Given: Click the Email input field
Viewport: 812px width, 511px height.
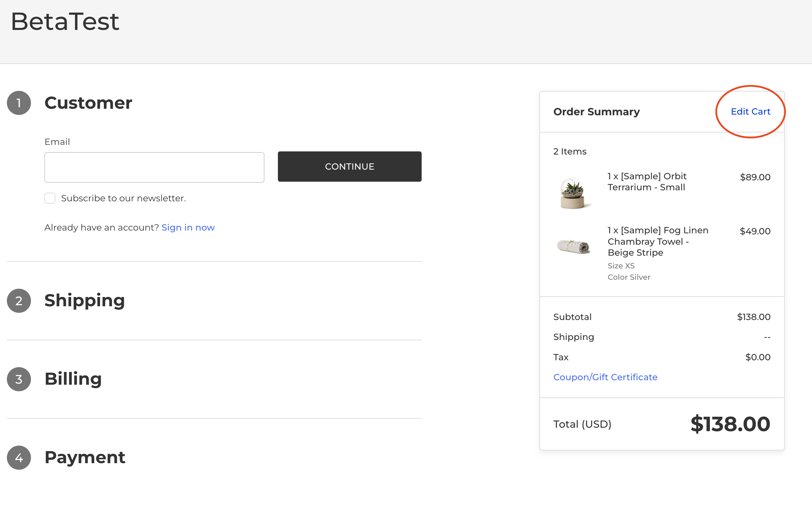Looking at the screenshot, I should click(154, 167).
